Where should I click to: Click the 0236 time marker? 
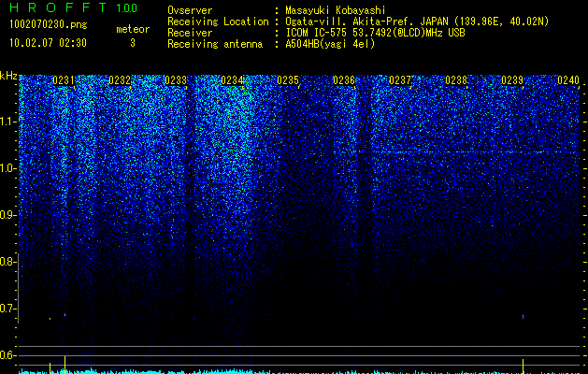click(x=344, y=80)
